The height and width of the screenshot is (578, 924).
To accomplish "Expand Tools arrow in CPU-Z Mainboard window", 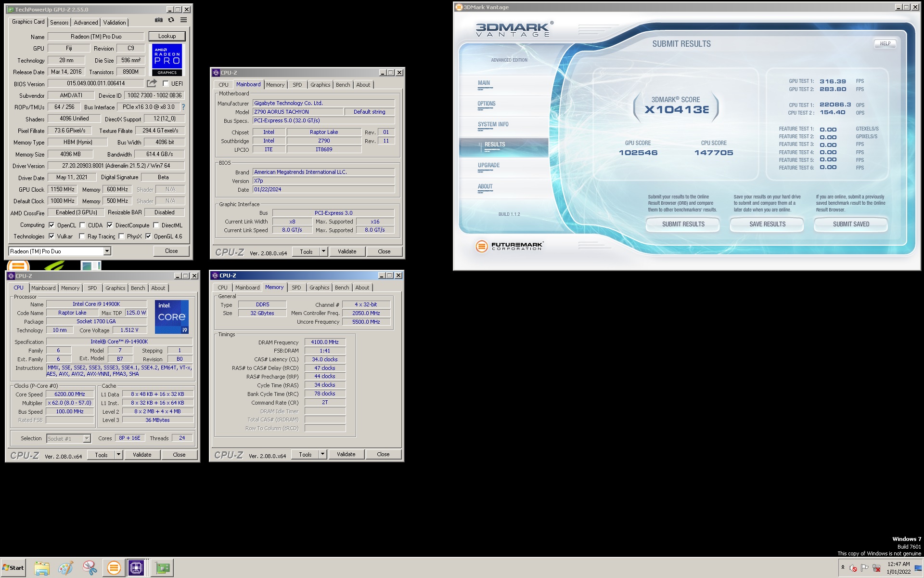I will pos(323,251).
